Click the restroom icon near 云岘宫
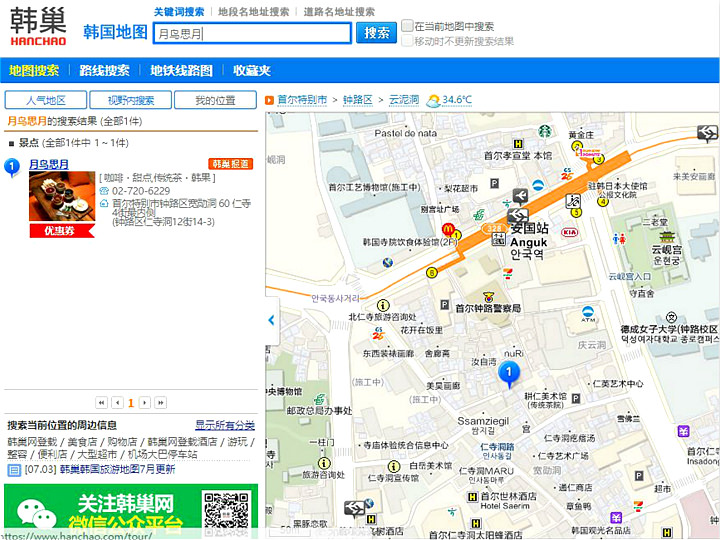 [619, 239]
